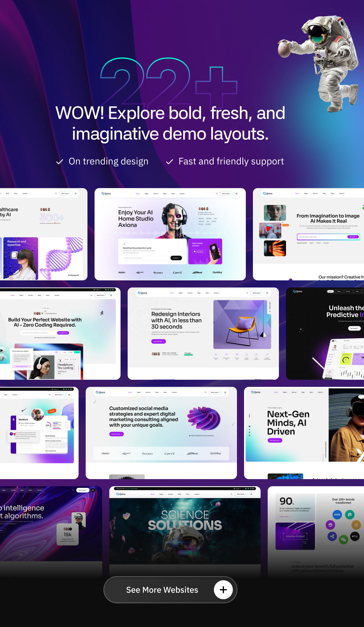Open the 90% customers recommend demo thumbnail
The width and height of the screenshot is (364, 627).
[316, 532]
